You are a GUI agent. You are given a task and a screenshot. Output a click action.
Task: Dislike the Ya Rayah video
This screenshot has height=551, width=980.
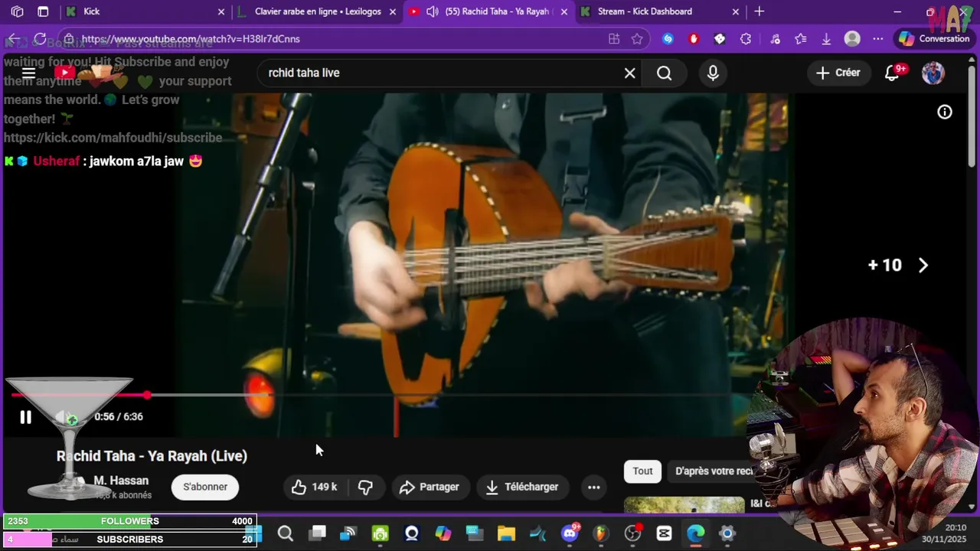click(x=365, y=487)
